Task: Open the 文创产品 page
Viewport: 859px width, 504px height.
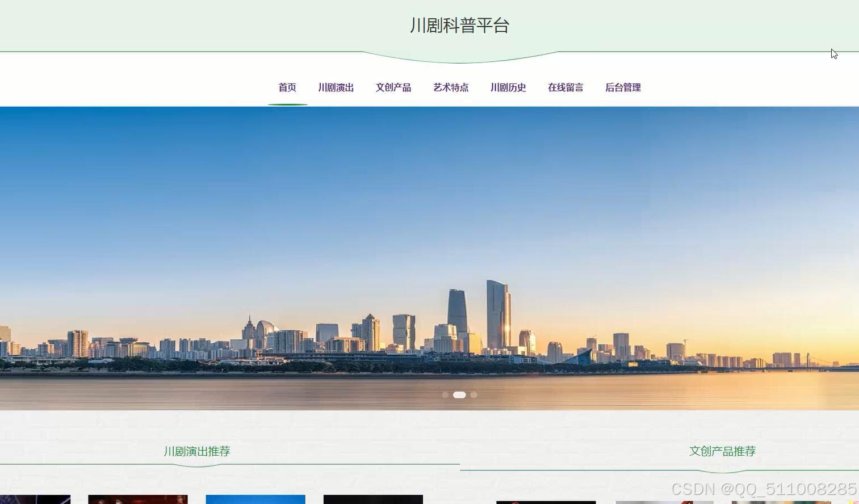Action: coord(393,87)
